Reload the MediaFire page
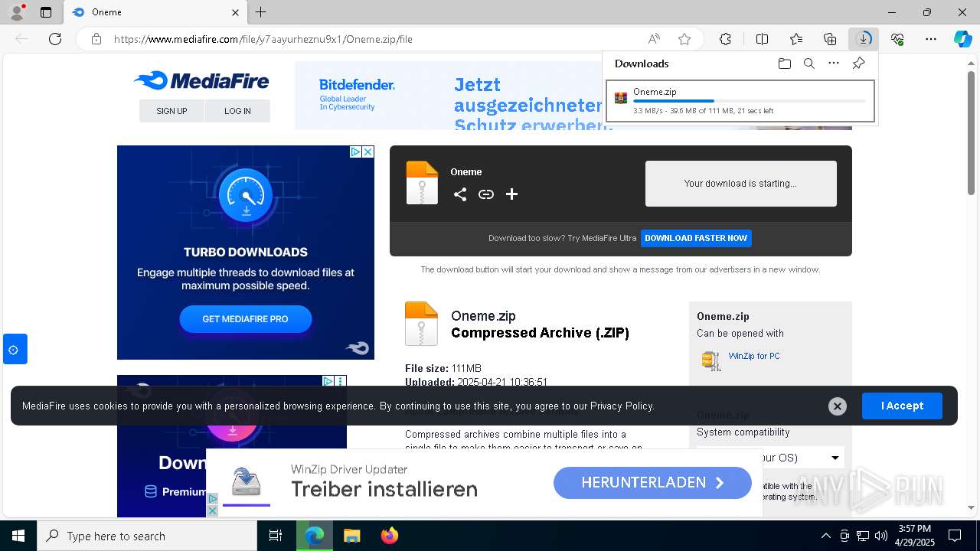The height and width of the screenshot is (551, 980). [55, 39]
